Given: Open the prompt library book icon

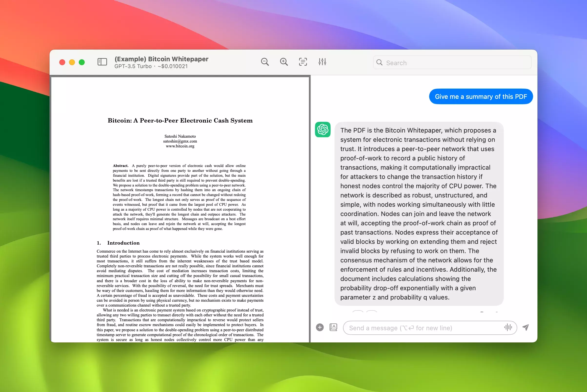Looking at the screenshot, I should (x=333, y=327).
